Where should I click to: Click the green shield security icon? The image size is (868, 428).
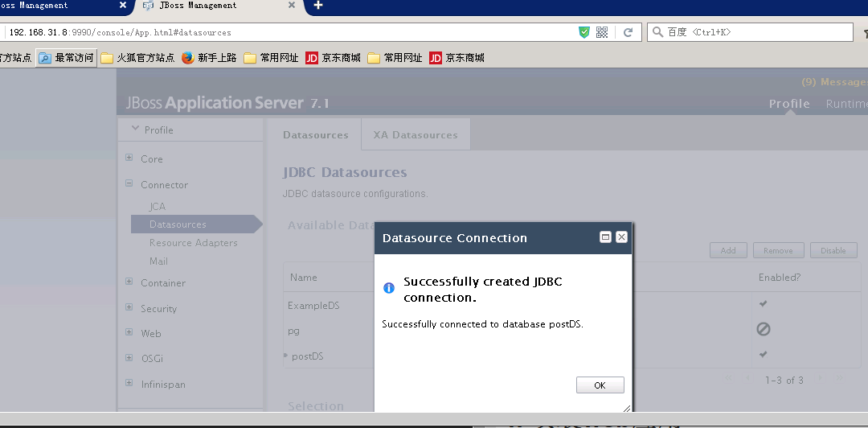584,32
